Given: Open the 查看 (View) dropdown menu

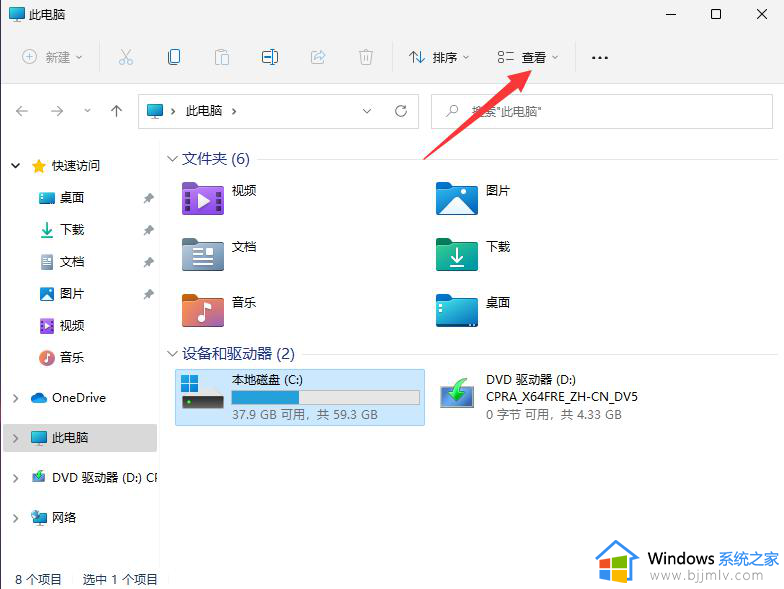Looking at the screenshot, I should click(x=528, y=57).
